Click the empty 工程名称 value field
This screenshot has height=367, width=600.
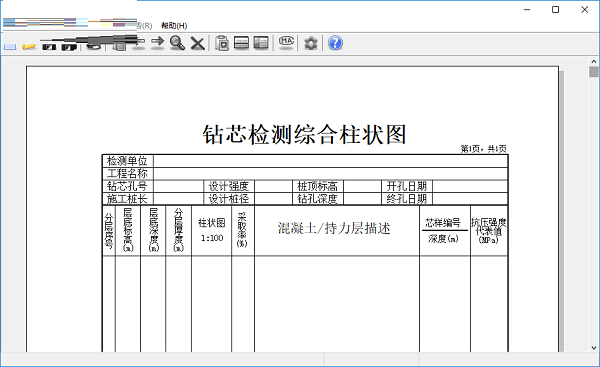tap(331, 173)
